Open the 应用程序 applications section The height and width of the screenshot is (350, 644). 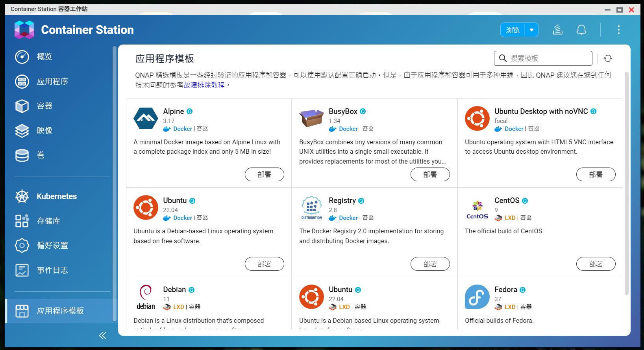click(52, 82)
